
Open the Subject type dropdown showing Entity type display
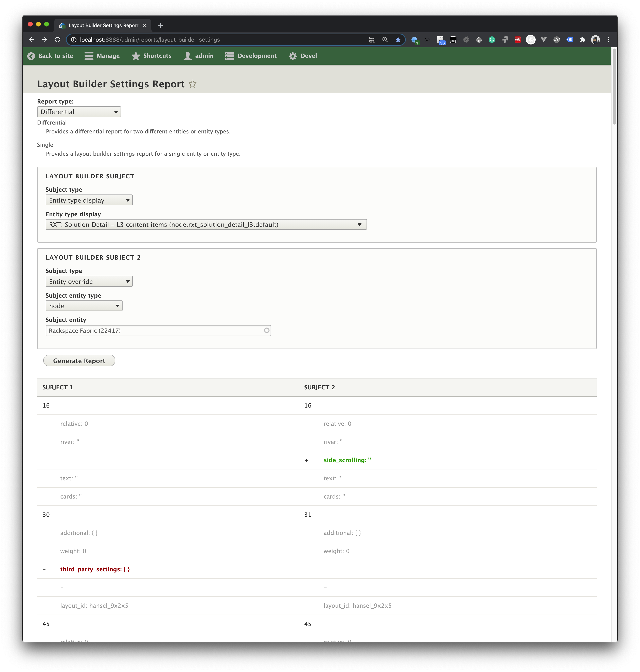(89, 200)
